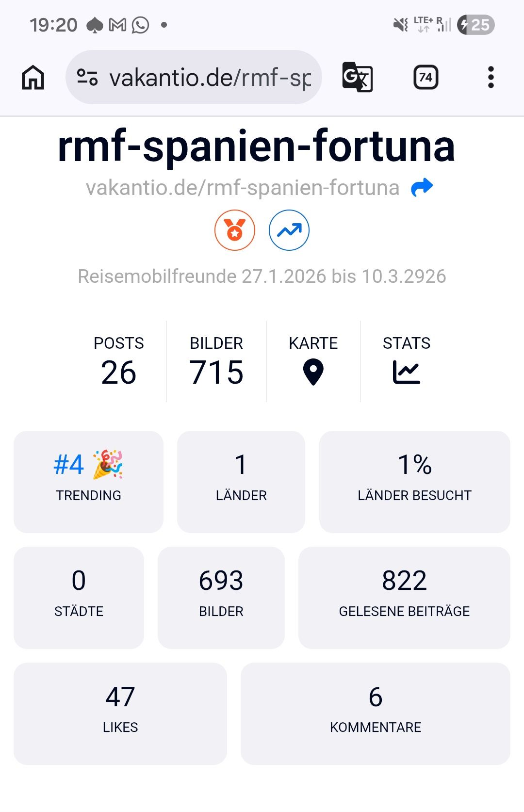Click the blue share arrow icon

point(422,187)
